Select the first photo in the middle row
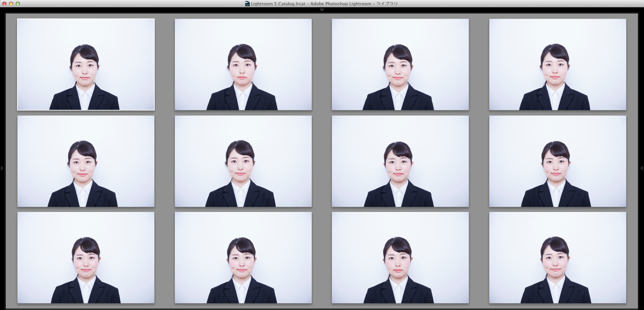The width and height of the screenshot is (644, 310). tap(86, 161)
